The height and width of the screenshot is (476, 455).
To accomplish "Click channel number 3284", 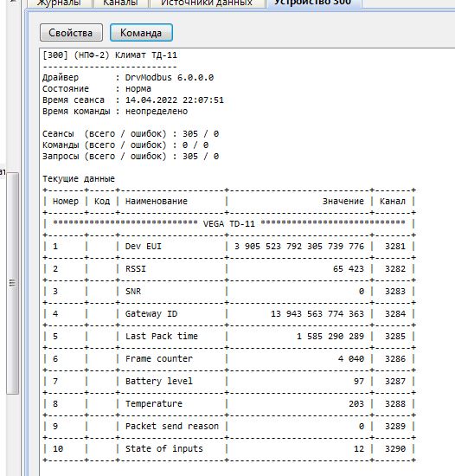I will pyautogui.click(x=395, y=313).
